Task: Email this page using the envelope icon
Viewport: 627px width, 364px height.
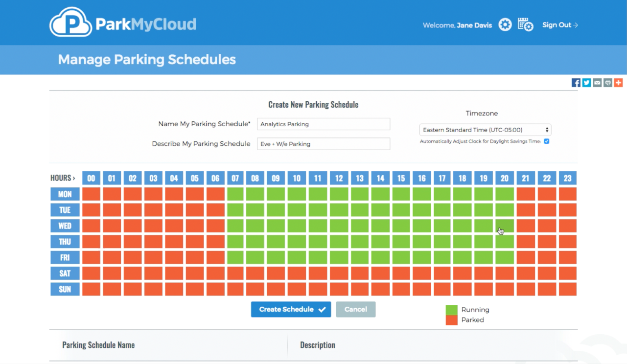Action: click(597, 82)
